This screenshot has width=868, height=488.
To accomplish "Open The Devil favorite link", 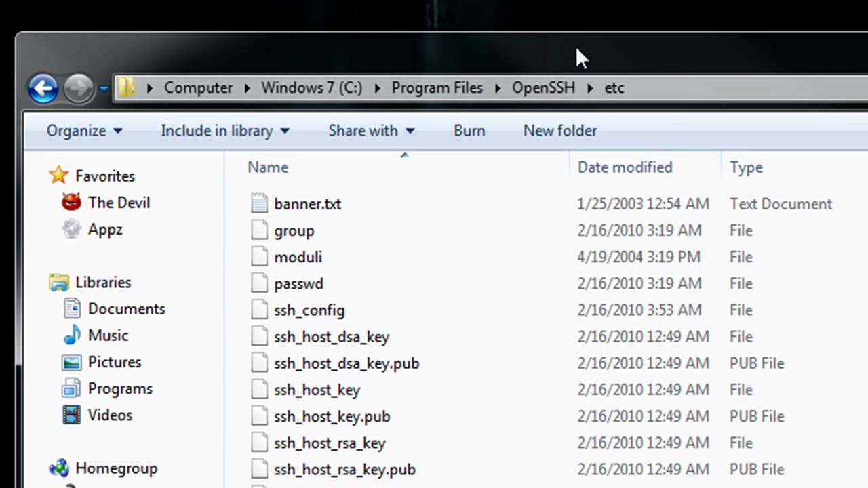I will coord(119,203).
